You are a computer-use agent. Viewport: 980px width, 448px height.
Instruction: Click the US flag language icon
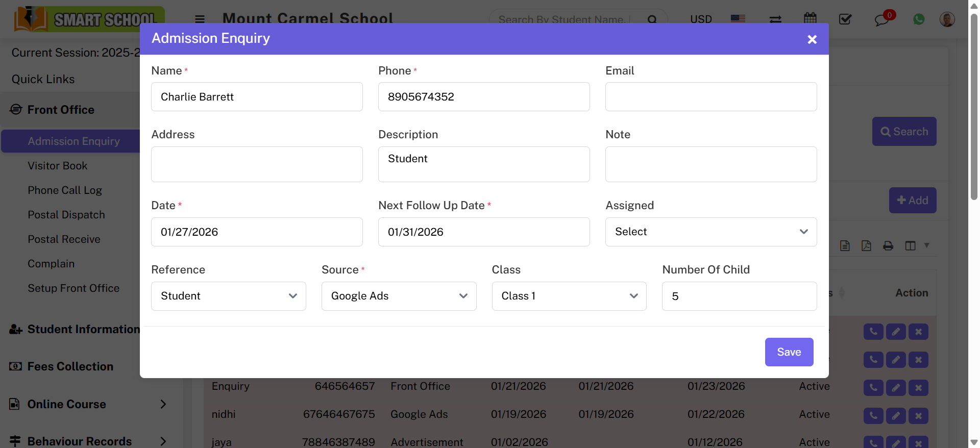(738, 19)
